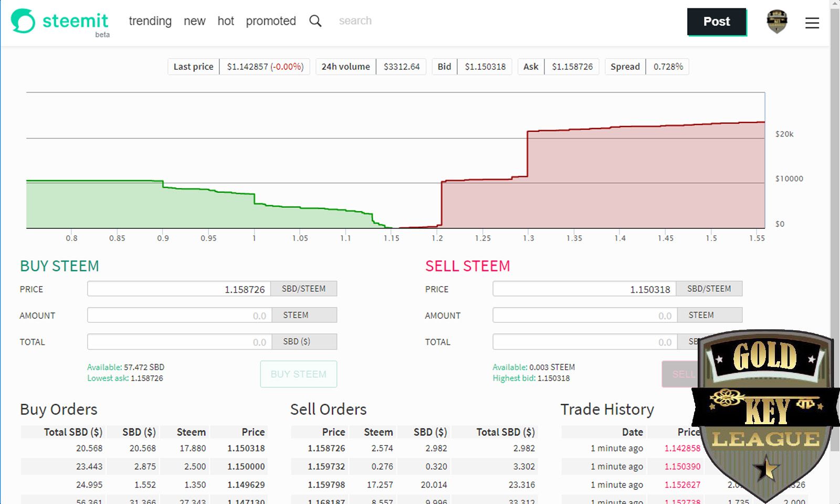
Task: Click the Buy Steem total field
Action: pos(179,342)
